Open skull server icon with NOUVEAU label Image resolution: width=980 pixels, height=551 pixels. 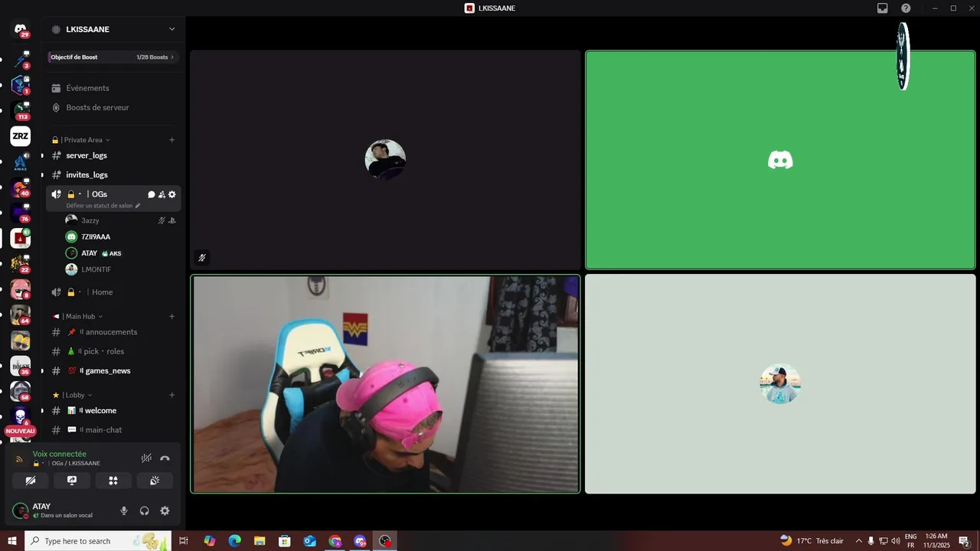(21, 417)
